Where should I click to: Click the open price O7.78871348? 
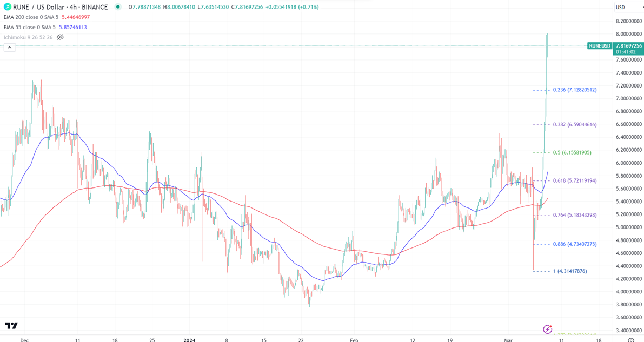144,7
